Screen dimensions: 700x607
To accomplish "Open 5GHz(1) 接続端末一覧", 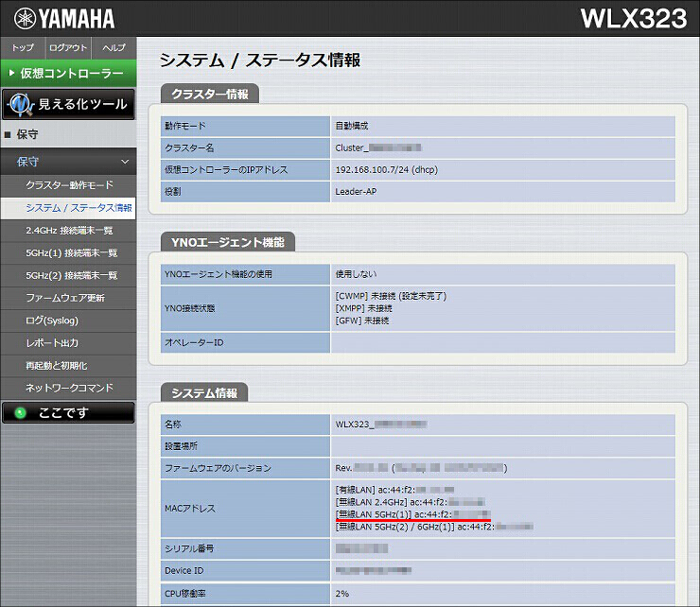I will click(x=68, y=253).
